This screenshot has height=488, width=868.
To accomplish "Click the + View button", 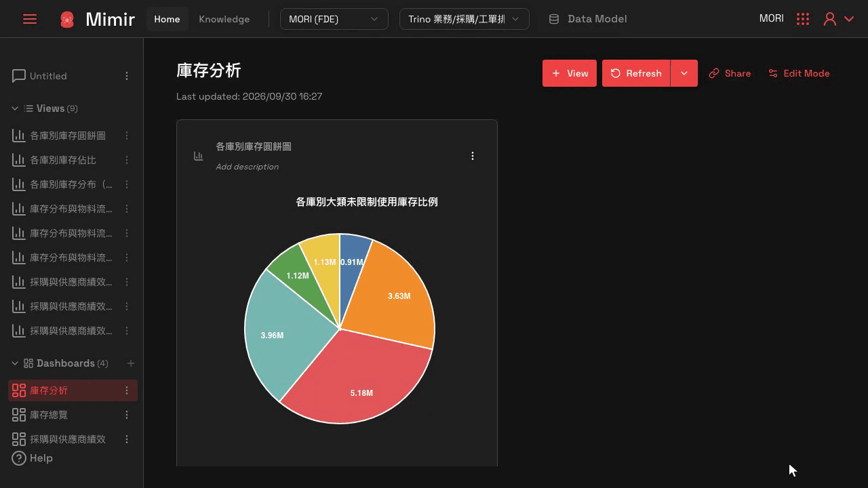I will 570,73.
